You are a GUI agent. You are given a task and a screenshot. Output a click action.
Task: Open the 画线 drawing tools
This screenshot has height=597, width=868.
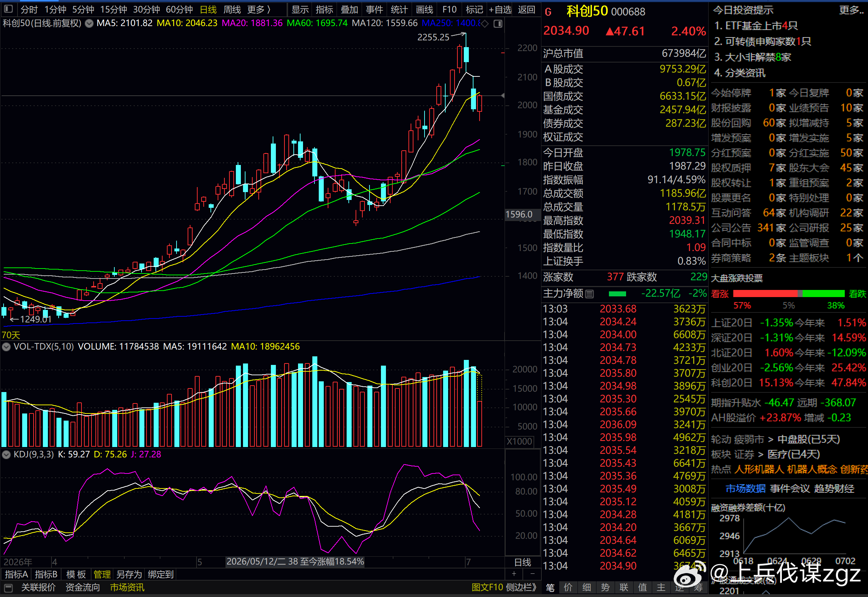pyautogui.click(x=425, y=9)
